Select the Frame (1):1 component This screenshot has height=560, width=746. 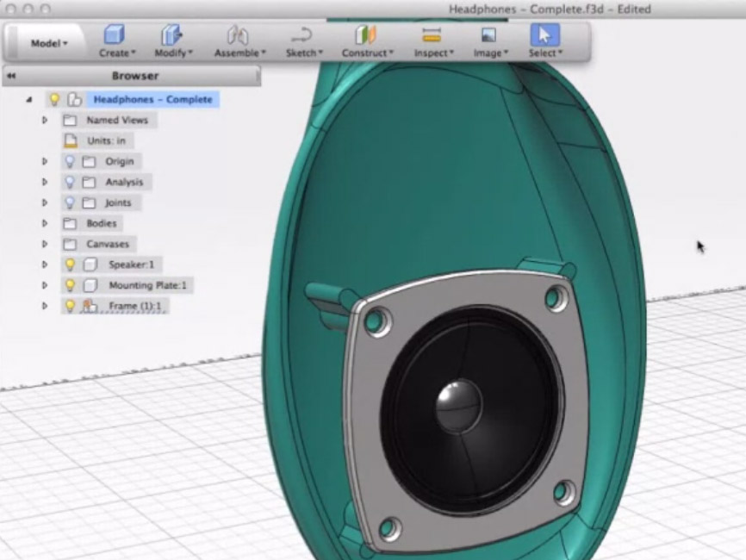click(134, 306)
